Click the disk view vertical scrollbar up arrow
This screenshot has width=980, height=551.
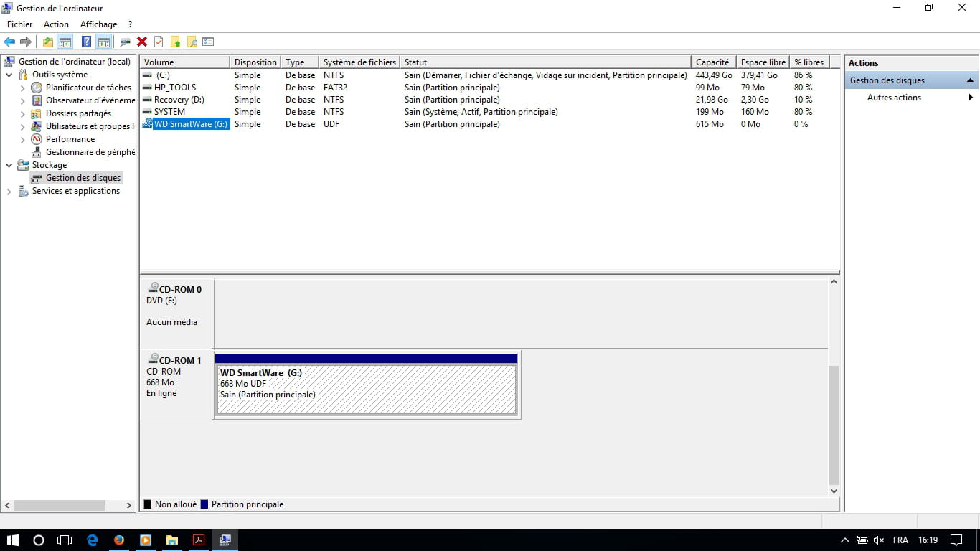coord(834,282)
